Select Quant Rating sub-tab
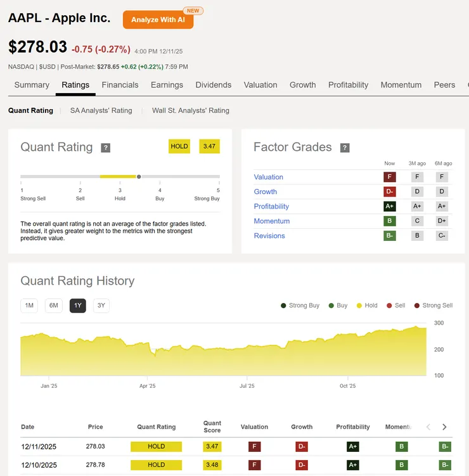Viewport: 469px width, 476px height. pyautogui.click(x=30, y=110)
